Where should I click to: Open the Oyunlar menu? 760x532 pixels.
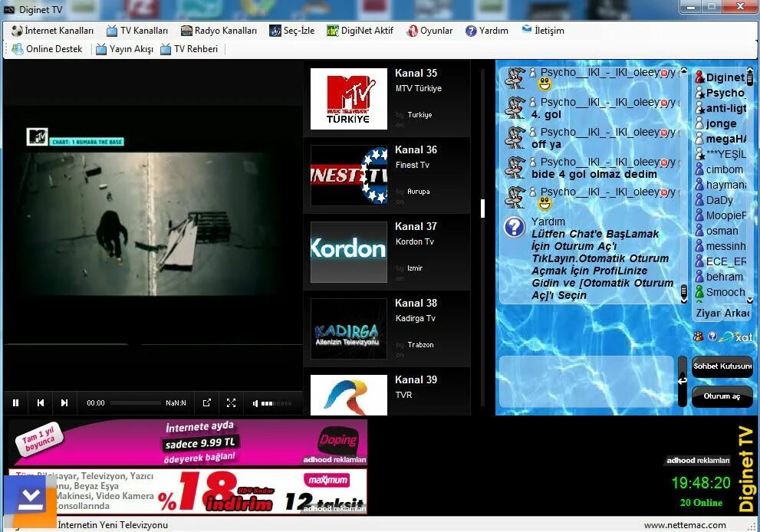pyautogui.click(x=429, y=31)
